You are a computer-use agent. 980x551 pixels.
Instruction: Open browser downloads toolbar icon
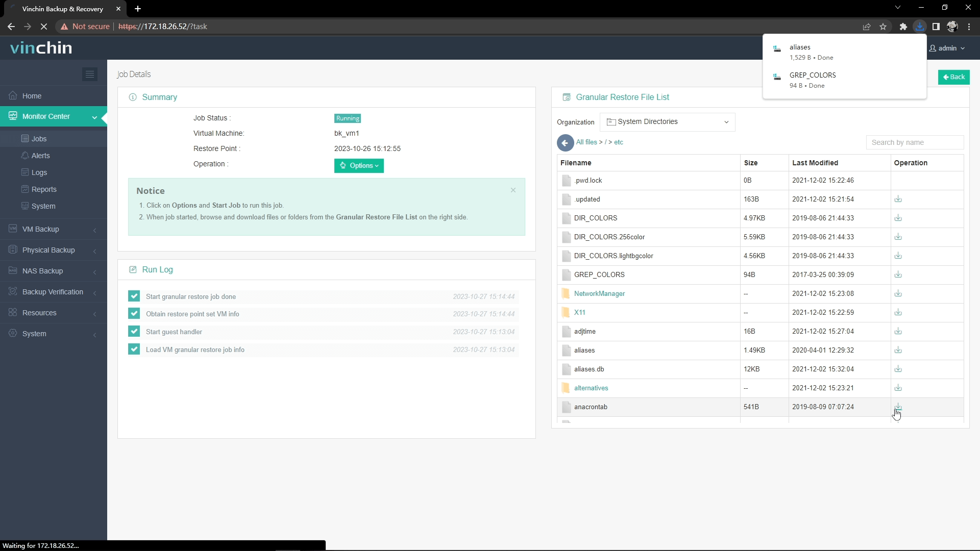[920, 27]
